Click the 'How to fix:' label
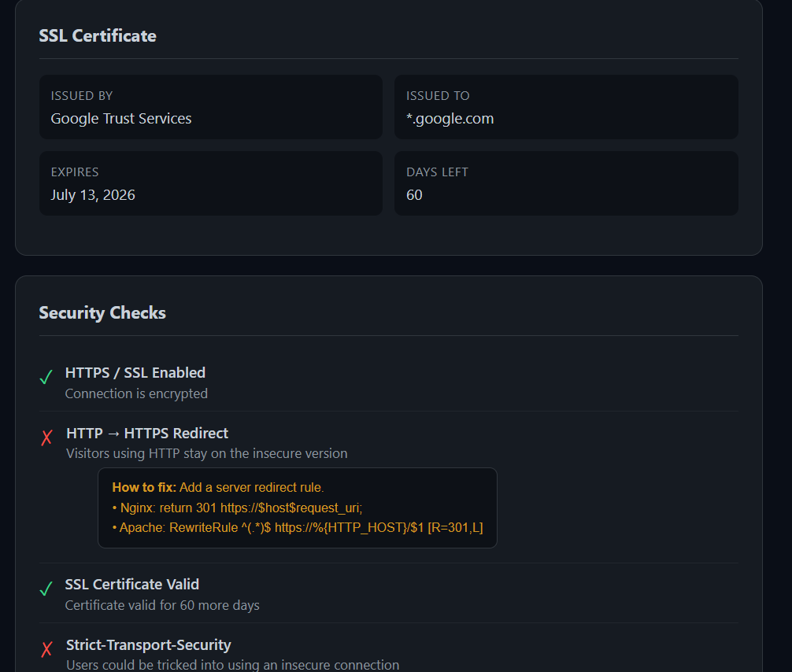Screen dimensions: 792x672 [144, 487]
